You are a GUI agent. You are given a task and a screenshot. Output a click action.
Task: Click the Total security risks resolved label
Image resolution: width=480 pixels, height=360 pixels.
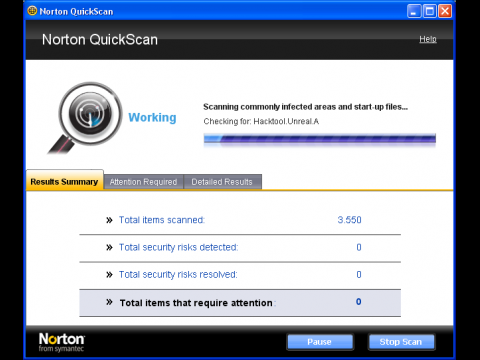click(178, 275)
